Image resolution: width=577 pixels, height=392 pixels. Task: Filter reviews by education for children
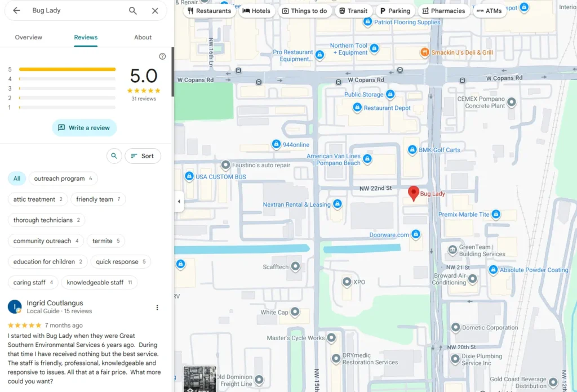[x=47, y=261]
